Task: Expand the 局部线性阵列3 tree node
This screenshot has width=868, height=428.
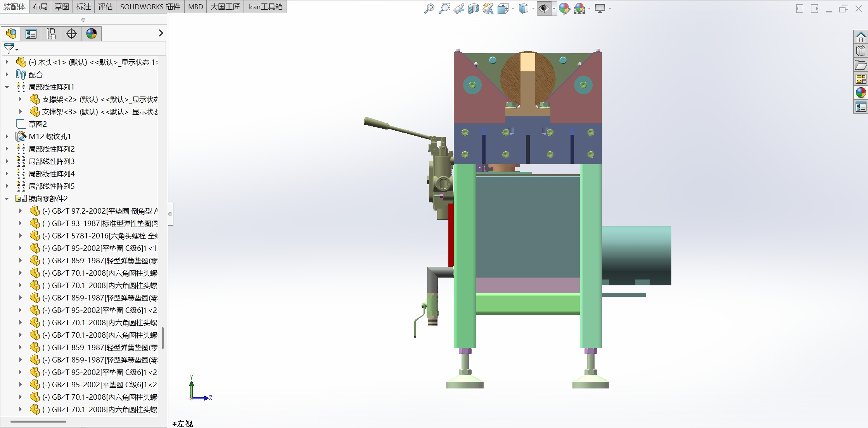Action: (7, 161)
